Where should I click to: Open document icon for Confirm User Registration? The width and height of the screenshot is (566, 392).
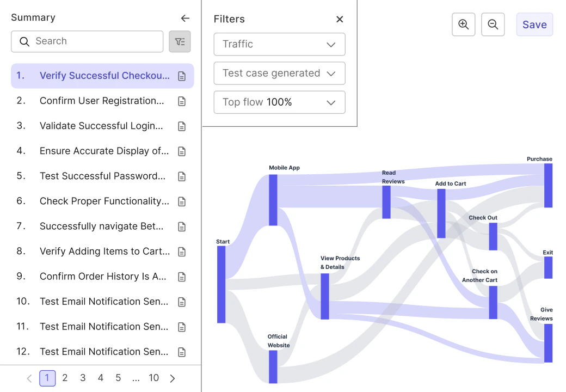pos(182,101)
